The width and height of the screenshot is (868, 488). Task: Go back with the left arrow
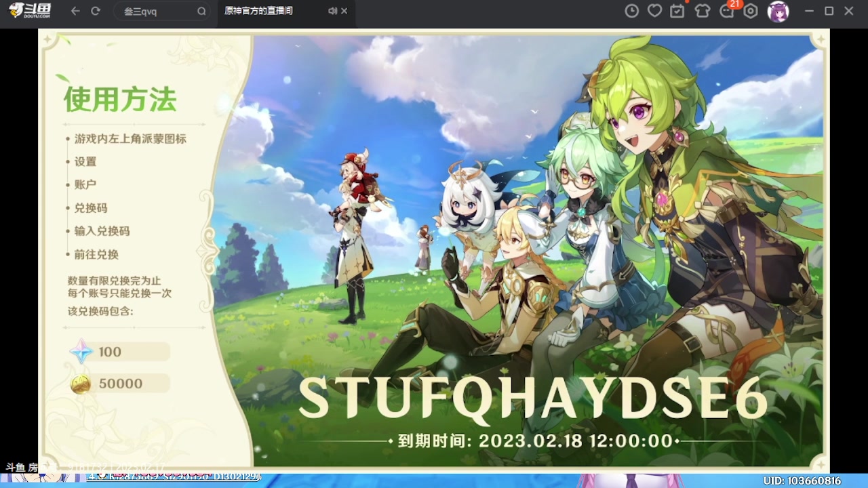click(75, 12)
